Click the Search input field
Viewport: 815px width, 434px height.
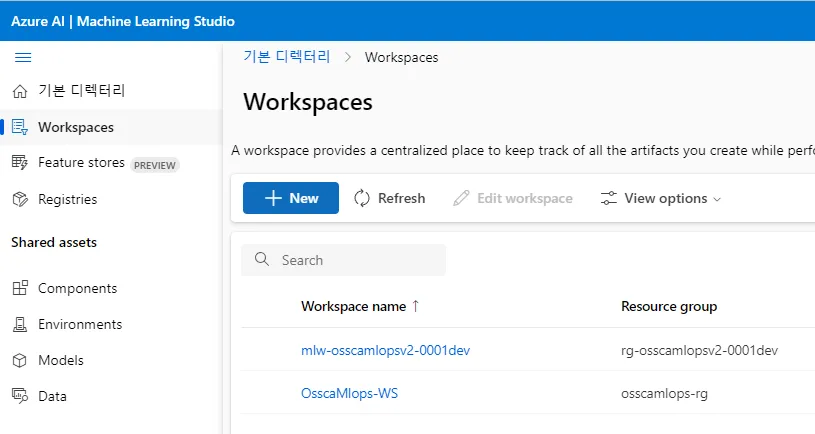[x=344, y=260]
